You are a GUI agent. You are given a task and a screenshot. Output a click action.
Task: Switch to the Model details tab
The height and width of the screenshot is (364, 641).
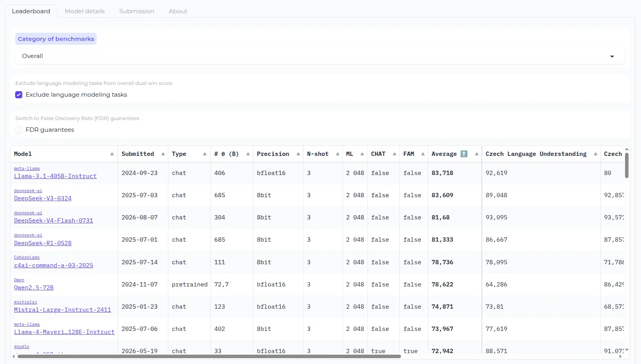(85, 11)
